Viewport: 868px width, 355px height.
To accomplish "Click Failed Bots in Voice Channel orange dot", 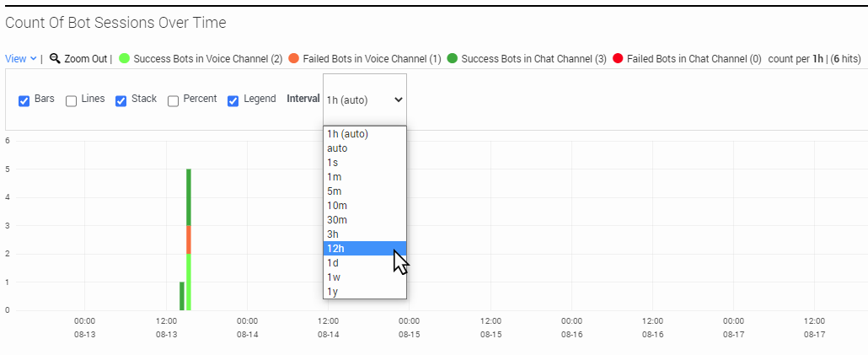I will (x=294, y=59).
